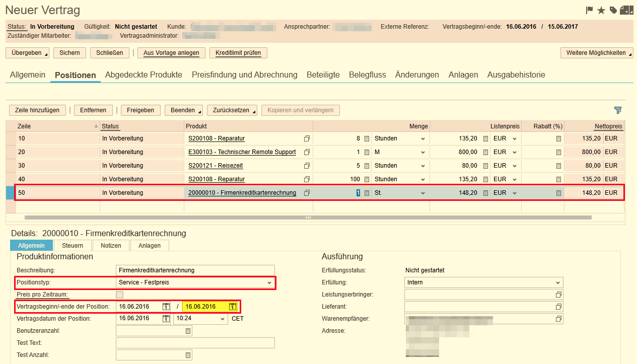Open discount calculator for row 50
This screenshot has height=364, width=637.
click(x=558, y=193)
